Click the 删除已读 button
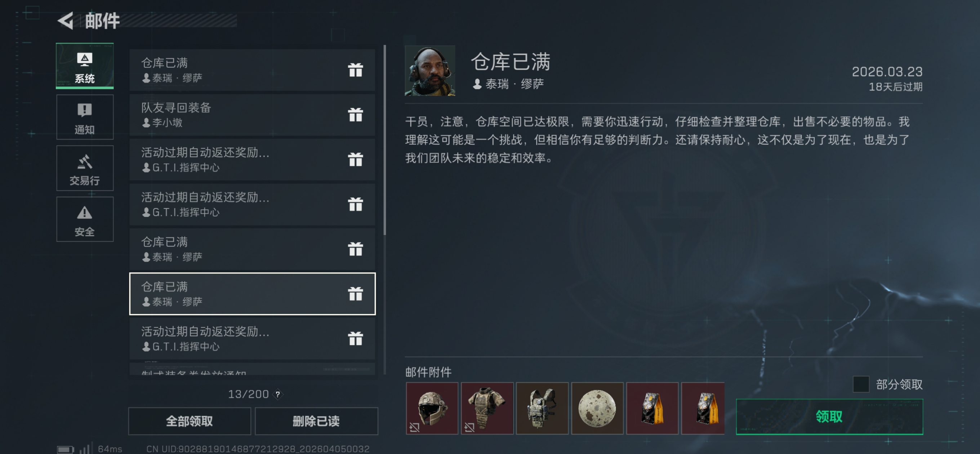Viewport: 980px width, 454px height. (x=316, y=421)
